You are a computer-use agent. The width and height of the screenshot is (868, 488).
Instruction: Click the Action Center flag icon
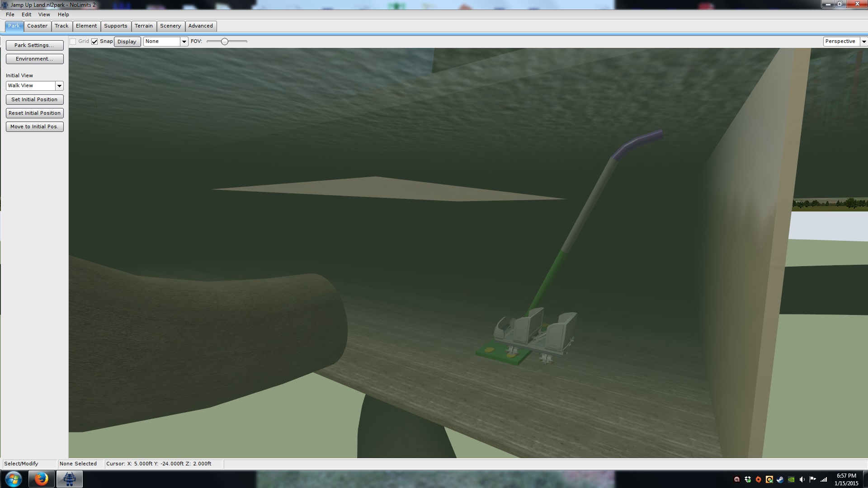813,479
